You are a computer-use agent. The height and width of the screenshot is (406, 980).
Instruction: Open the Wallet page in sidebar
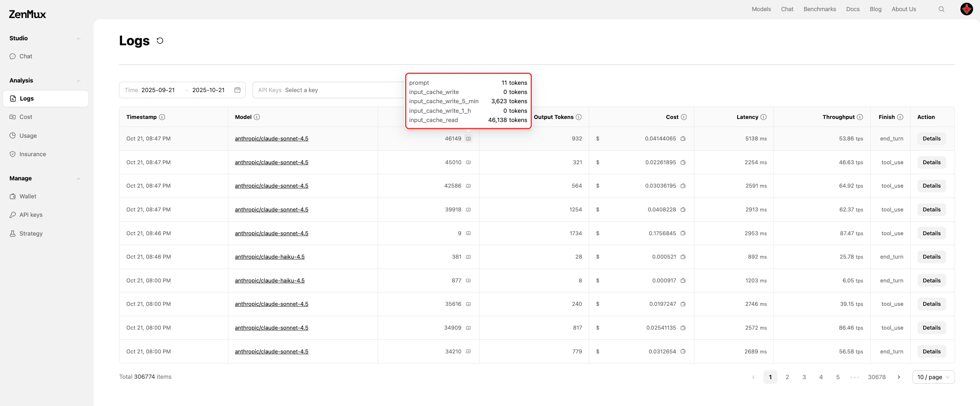pyautogui.click(x=28, y=196)
